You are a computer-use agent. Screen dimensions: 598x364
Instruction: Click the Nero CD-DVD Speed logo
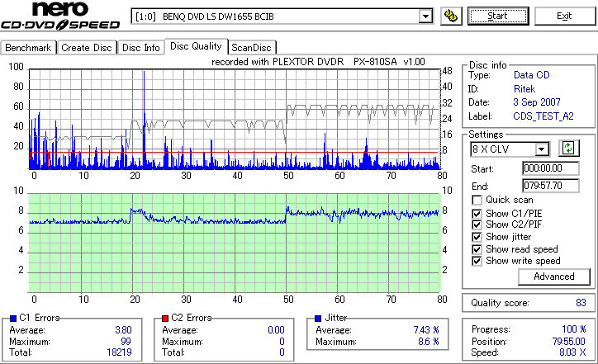(x=60, y=16)
